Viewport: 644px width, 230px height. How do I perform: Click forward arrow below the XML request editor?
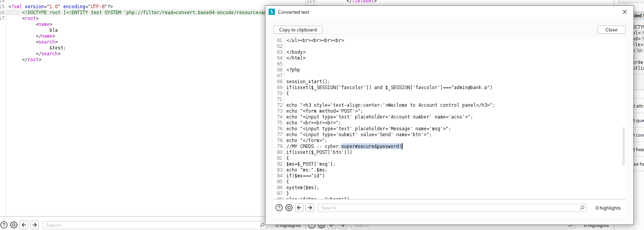[x=35, y=225]
